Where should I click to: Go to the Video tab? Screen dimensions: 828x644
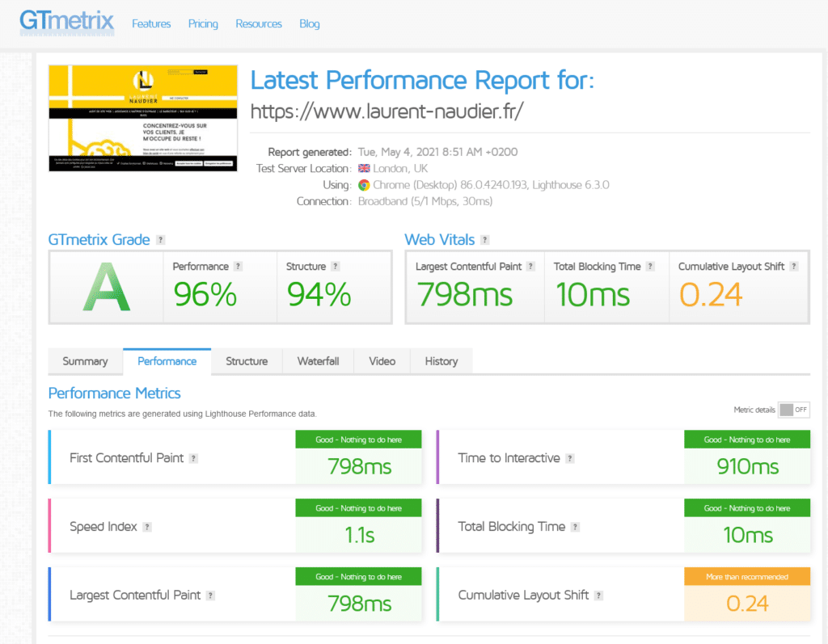coord(382,361)
